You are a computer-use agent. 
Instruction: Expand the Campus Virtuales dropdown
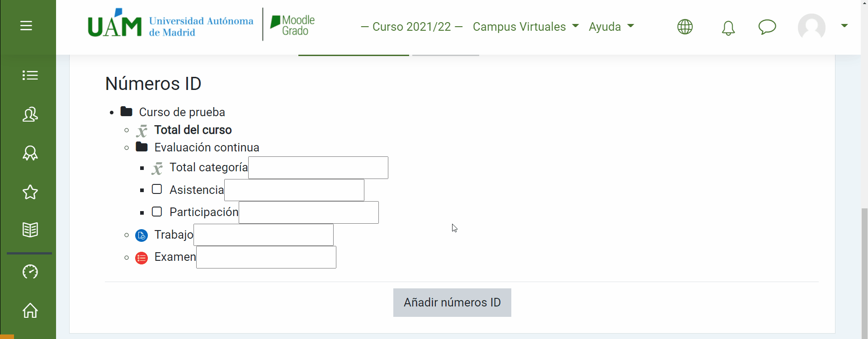(x=525, y=27)
